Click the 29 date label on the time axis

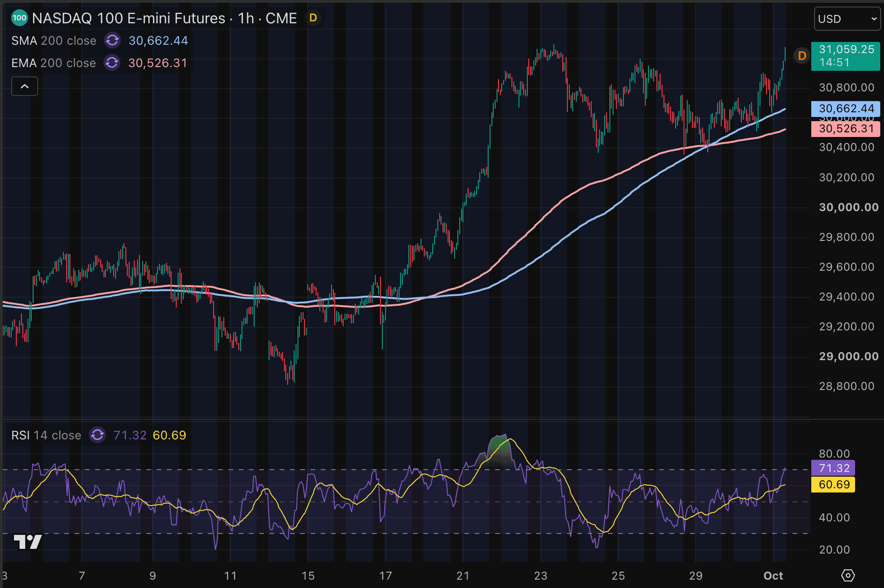[696, 576]
